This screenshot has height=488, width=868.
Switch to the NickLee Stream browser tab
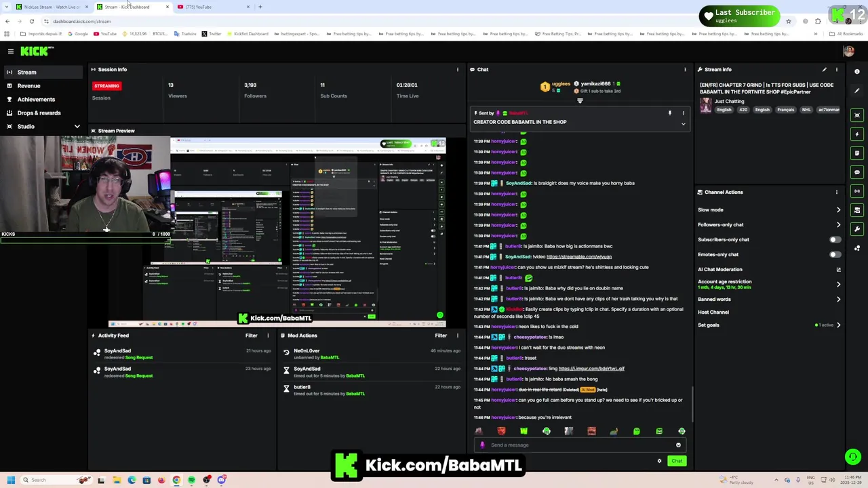tap(52, 7)
